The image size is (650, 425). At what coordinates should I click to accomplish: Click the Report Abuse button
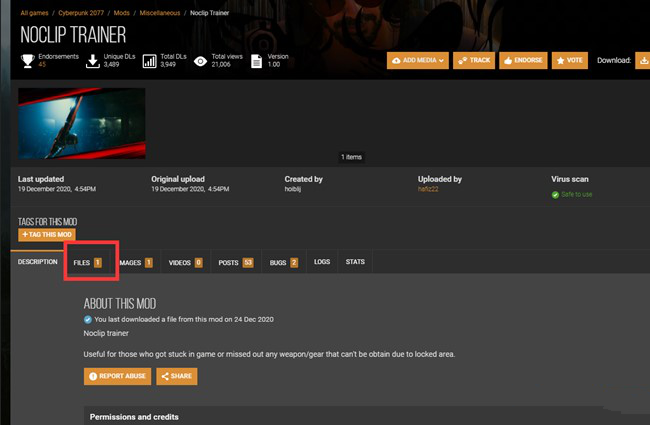click(x=117, y=376)
